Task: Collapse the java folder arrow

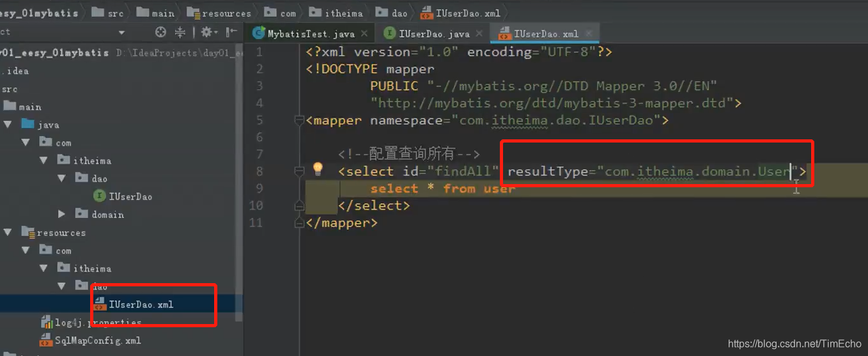Action: (x=8, y=125)
